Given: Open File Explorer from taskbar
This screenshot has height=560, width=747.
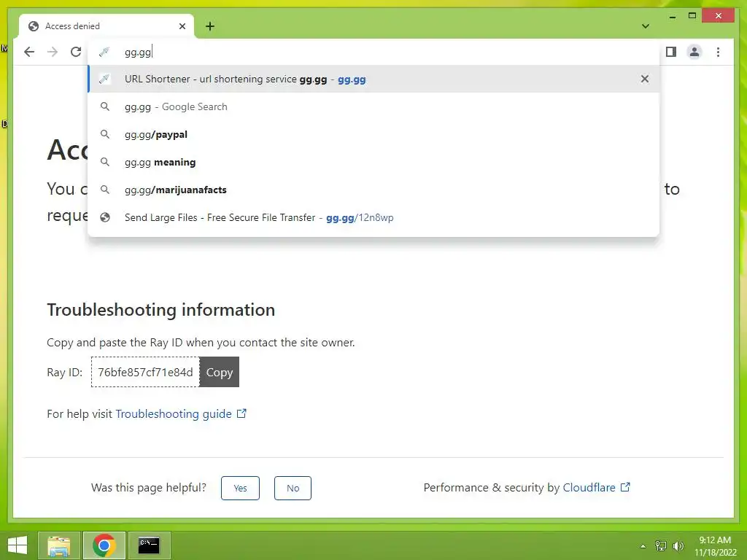Looking at the screenshot, I should (x=58, y=545).
